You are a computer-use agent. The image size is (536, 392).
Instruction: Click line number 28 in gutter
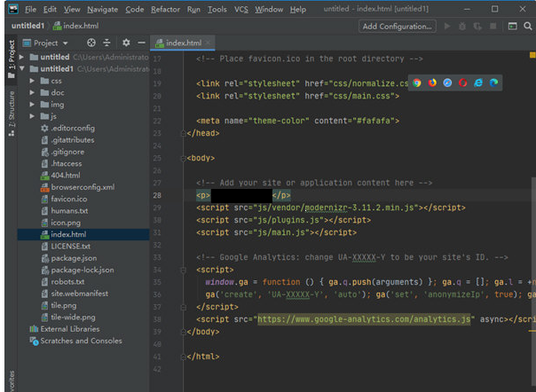(x=157, y=195)
